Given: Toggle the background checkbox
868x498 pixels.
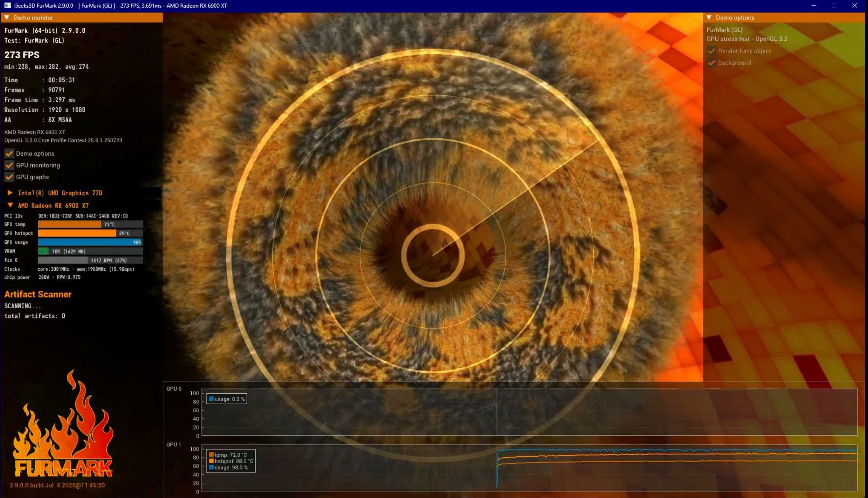Looking at the screenshot, I should pyautogui.click(x=711, y=63).
